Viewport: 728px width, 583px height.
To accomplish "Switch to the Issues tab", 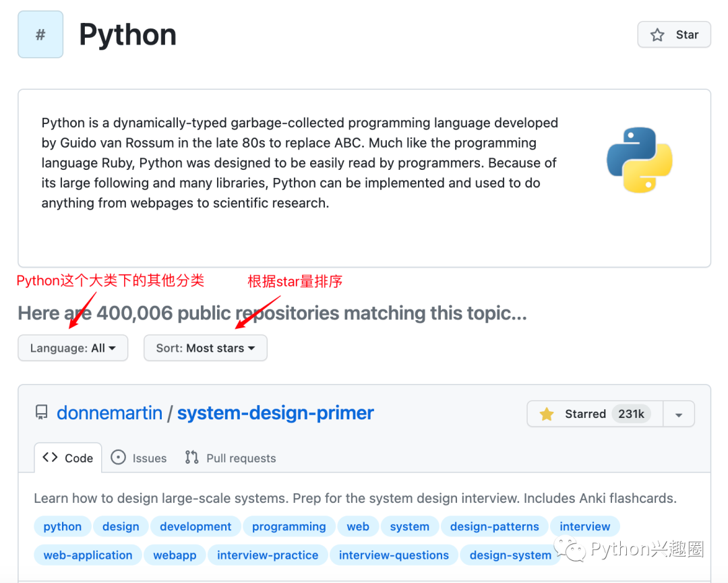I will coord(139,458).
